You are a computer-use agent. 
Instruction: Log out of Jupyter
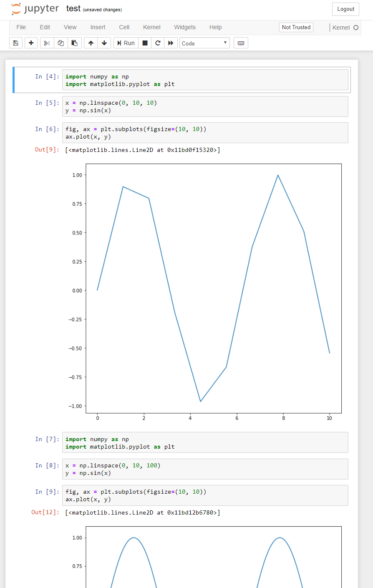pos(345,9)
